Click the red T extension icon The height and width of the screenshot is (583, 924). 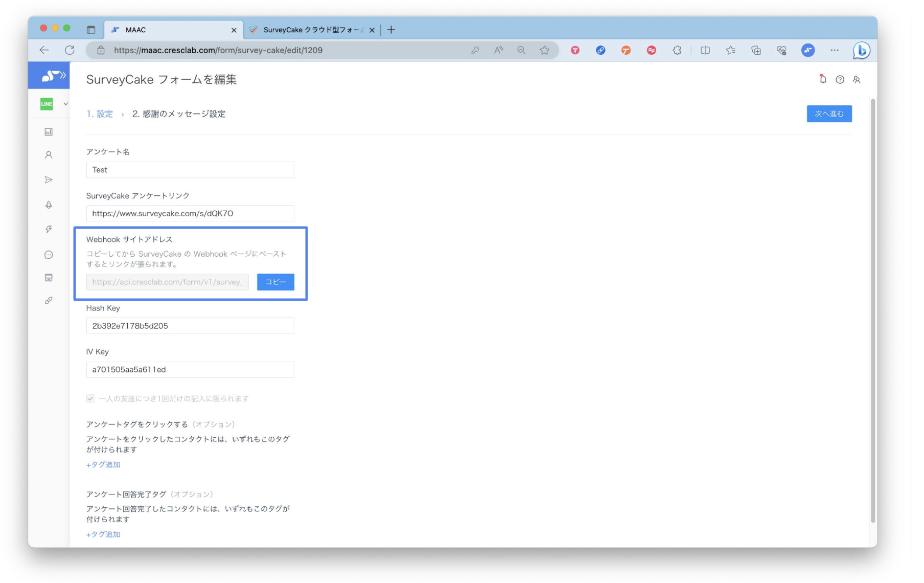(x=575, y=50)
